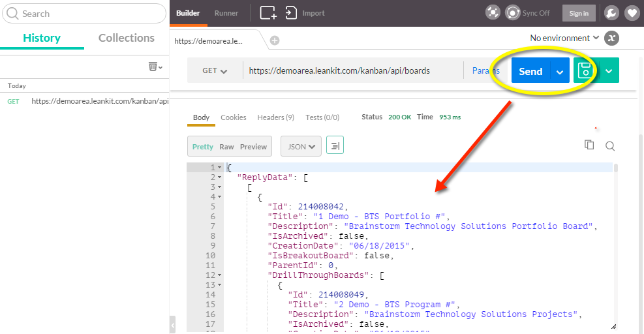Collapse ReplyData fold at line 2
The height and width of the screenshot is (334, 644).
tap(220, 177)
